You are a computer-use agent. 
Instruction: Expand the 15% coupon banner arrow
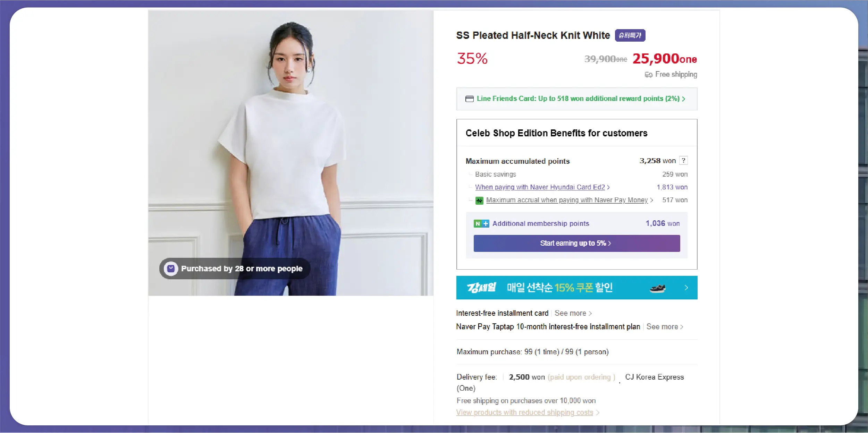click(686, 288)
